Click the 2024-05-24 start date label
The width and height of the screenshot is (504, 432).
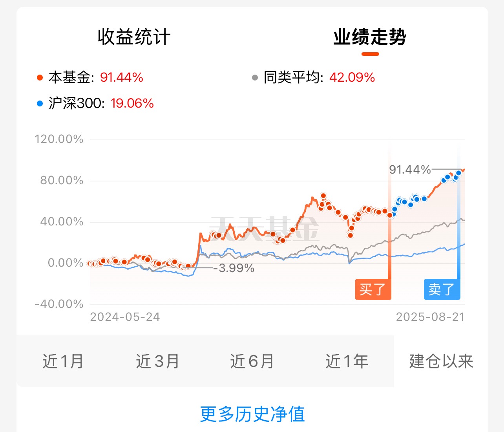pos(125,317)
